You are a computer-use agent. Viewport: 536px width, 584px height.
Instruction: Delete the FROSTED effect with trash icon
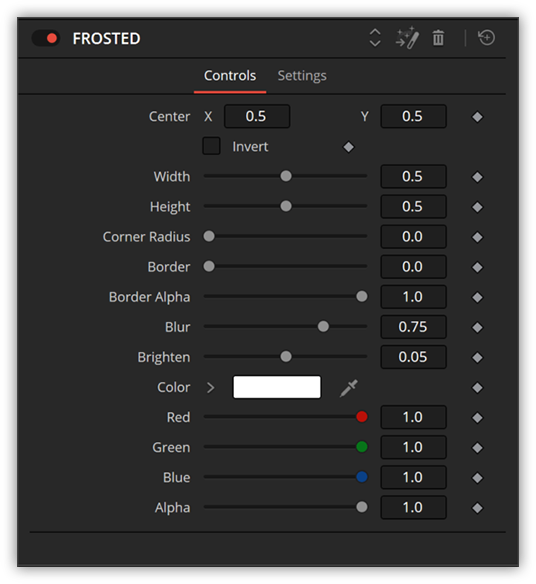(x=438, y=38)
